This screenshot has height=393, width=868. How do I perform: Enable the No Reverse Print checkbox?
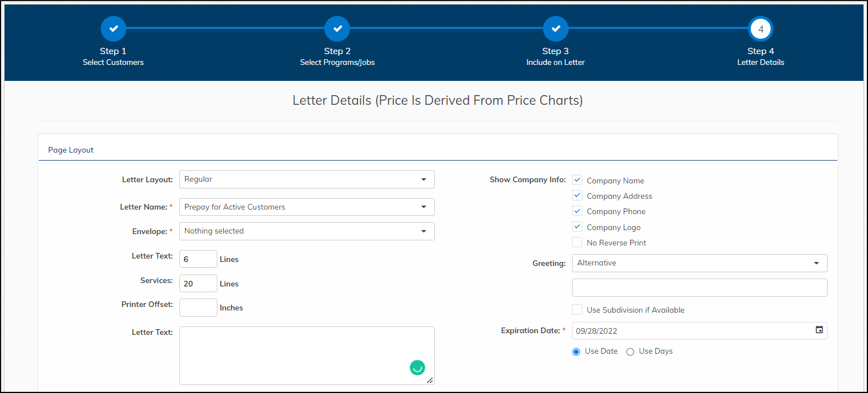(577, 242)
